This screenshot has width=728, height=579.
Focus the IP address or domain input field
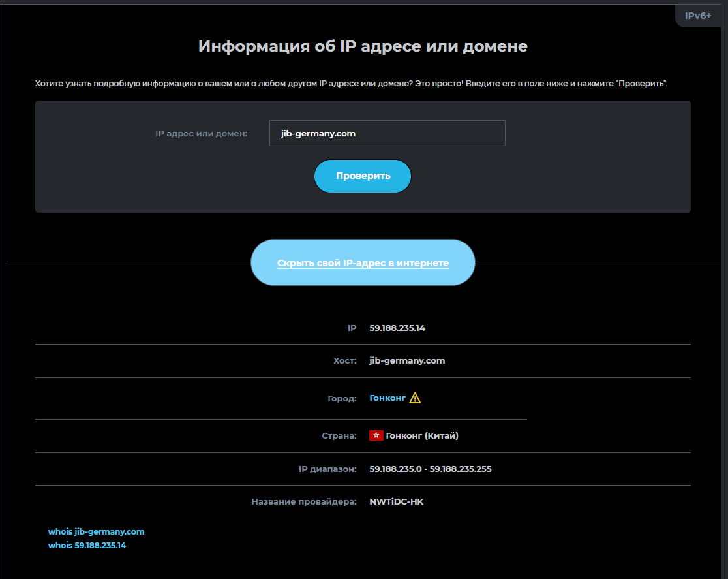tap(387, 133)
